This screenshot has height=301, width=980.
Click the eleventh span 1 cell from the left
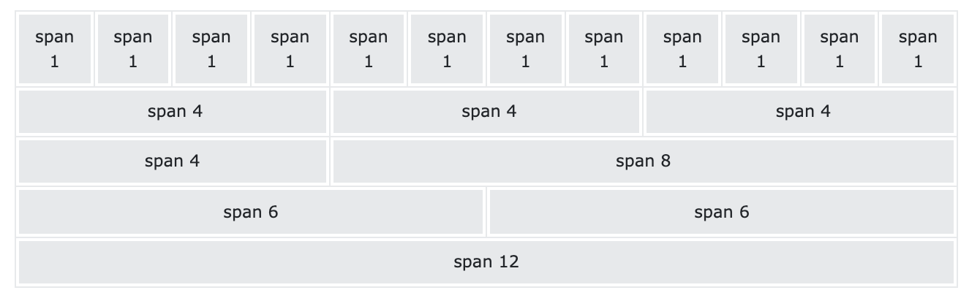pos(840,49)
